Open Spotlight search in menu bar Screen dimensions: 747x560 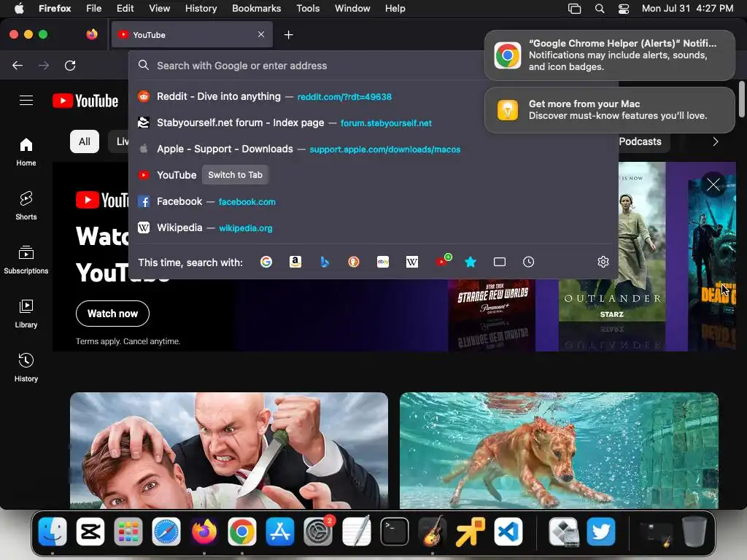pyautogui.click(x=600, y=9)
